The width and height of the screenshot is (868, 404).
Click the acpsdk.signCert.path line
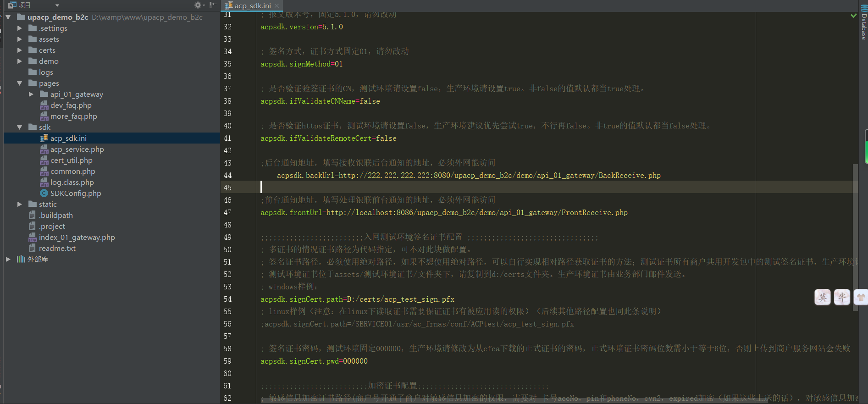tap(357, 299)
